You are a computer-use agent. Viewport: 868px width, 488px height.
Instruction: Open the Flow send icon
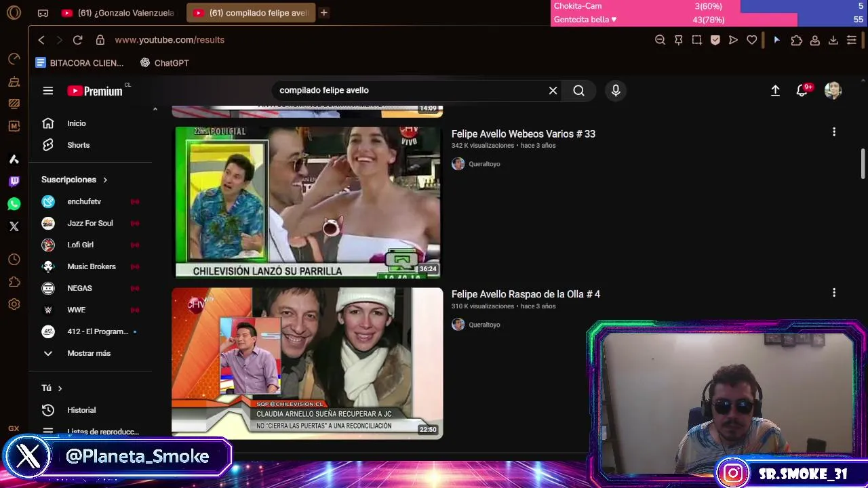733,40
